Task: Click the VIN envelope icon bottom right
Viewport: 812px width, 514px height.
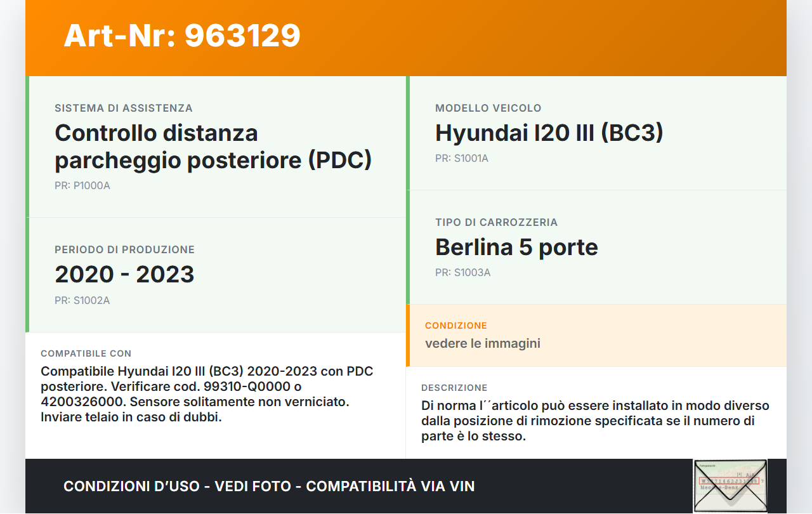Action: tap(730, 485)
